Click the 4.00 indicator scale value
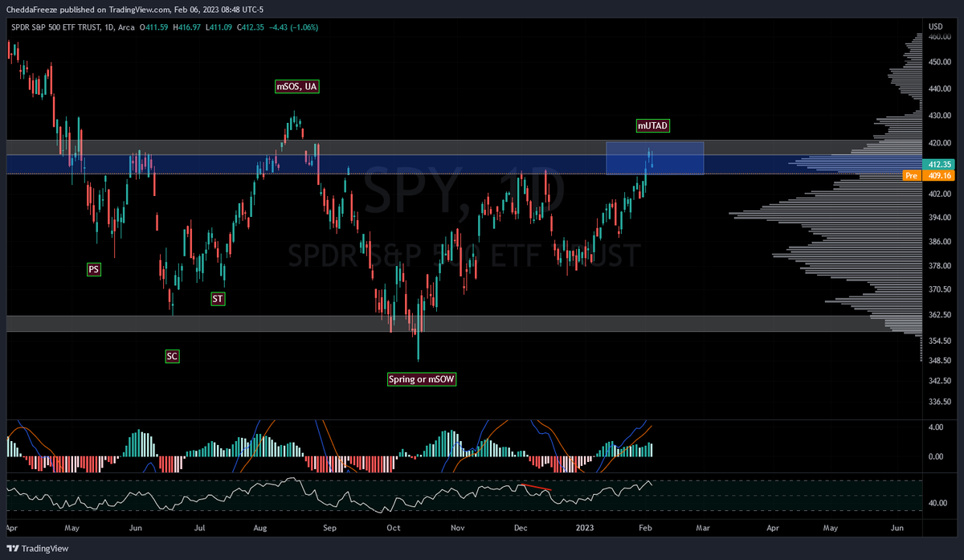Viewport: 964px width, 560px height. pyautogui.click(x=935, y=427)
